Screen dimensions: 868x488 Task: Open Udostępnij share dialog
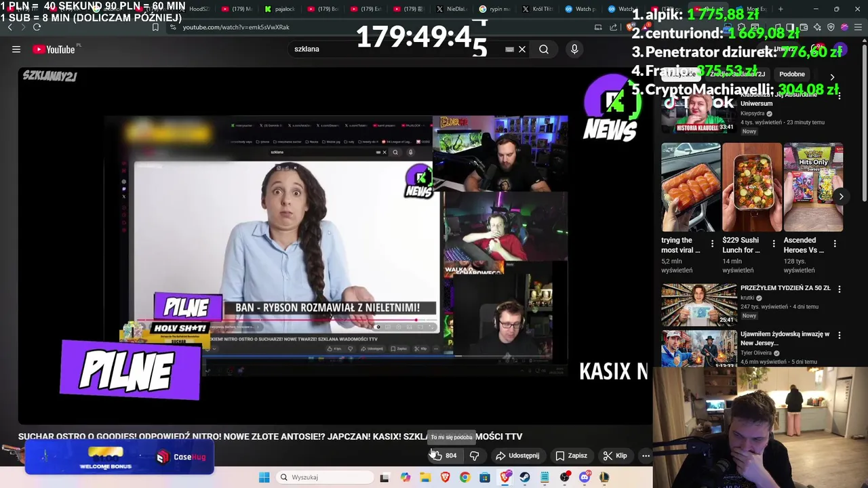tap(517, 455)
